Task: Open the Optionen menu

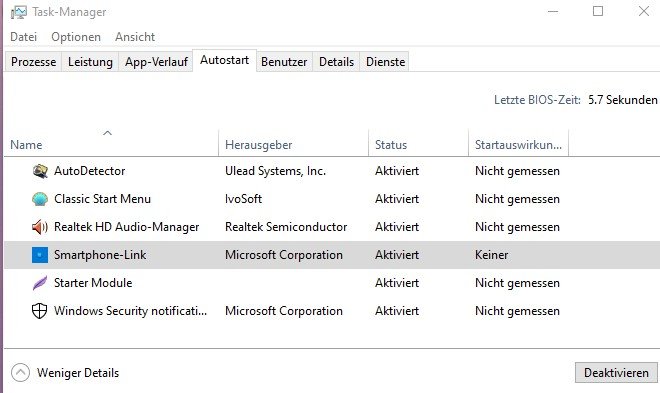Action: coord(76,37)
